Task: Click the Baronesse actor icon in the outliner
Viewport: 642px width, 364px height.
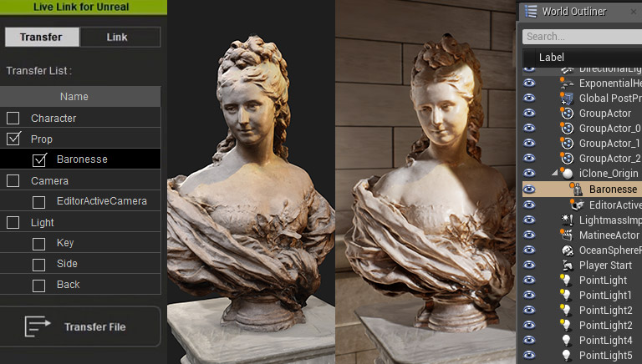Action: pyautogui.click(x=577, y=189)
